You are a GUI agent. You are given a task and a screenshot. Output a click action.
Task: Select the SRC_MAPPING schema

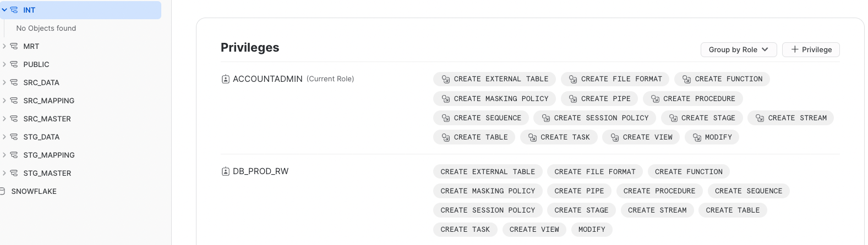pos(48,101)
